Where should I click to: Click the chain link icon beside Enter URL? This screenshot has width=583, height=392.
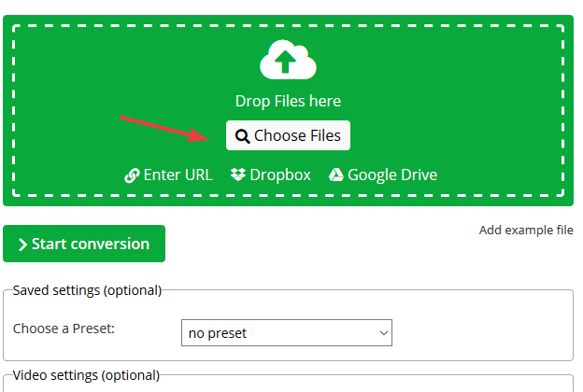(132, 175)
